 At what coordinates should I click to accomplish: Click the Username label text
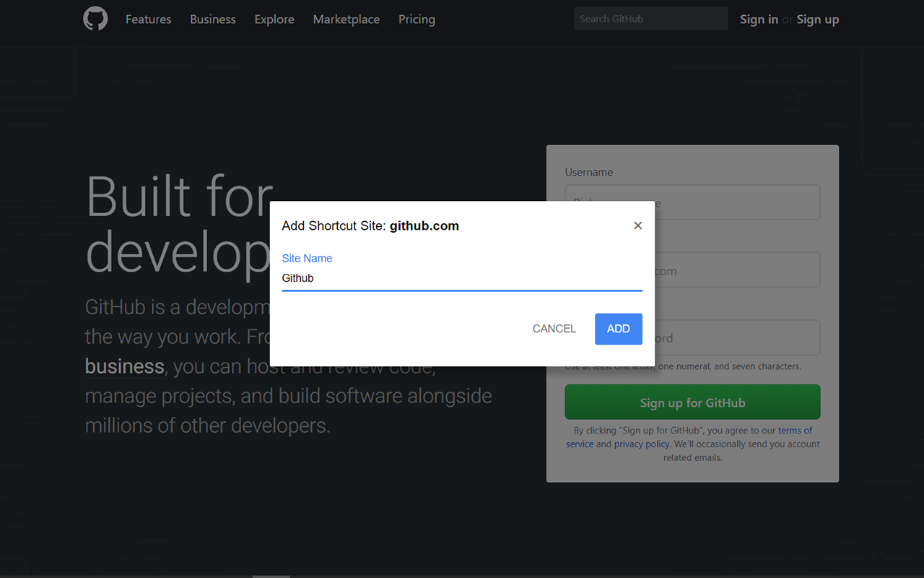(589, 172)
